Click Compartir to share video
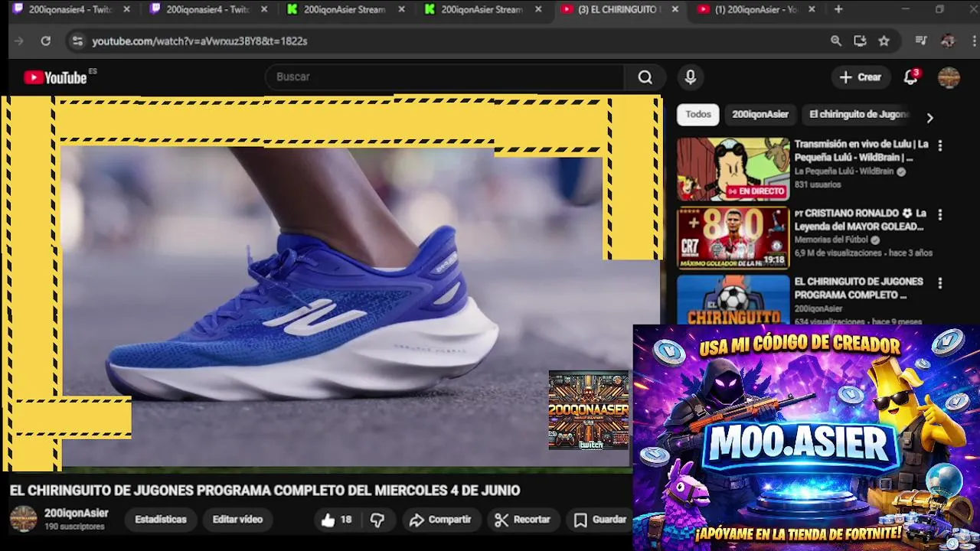 [440, 520]
